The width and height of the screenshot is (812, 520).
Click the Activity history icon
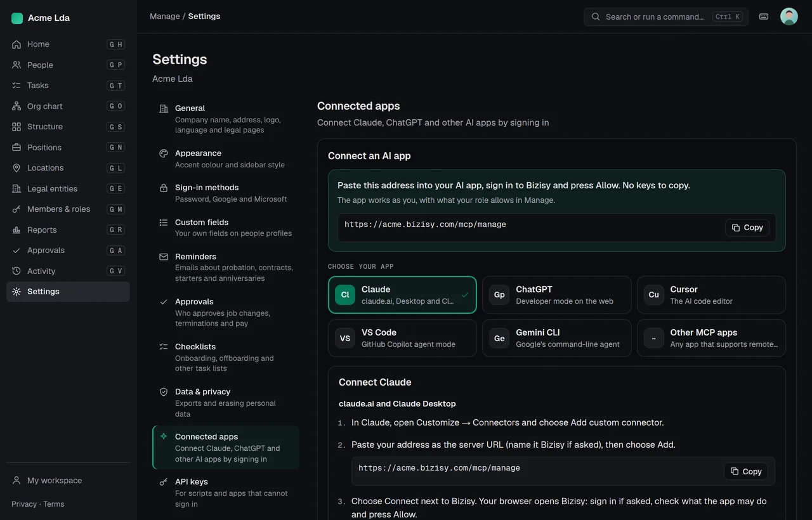tap(16, 271)
